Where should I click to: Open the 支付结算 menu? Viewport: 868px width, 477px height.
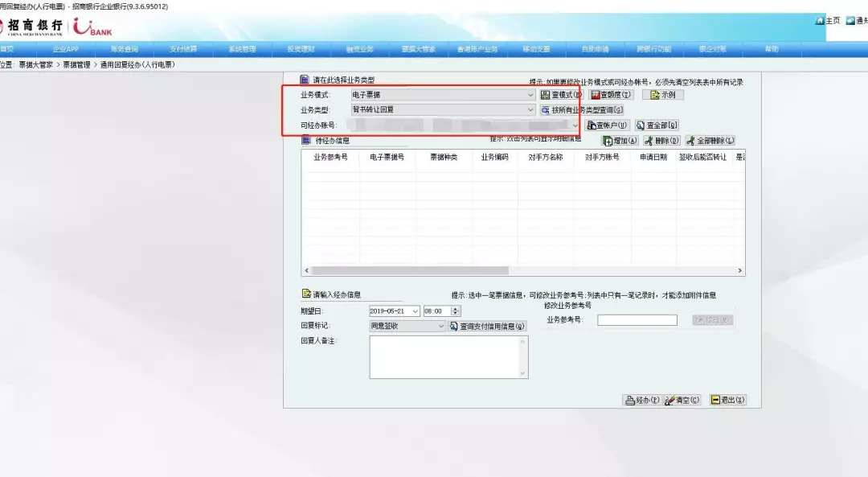pos(182,49)
